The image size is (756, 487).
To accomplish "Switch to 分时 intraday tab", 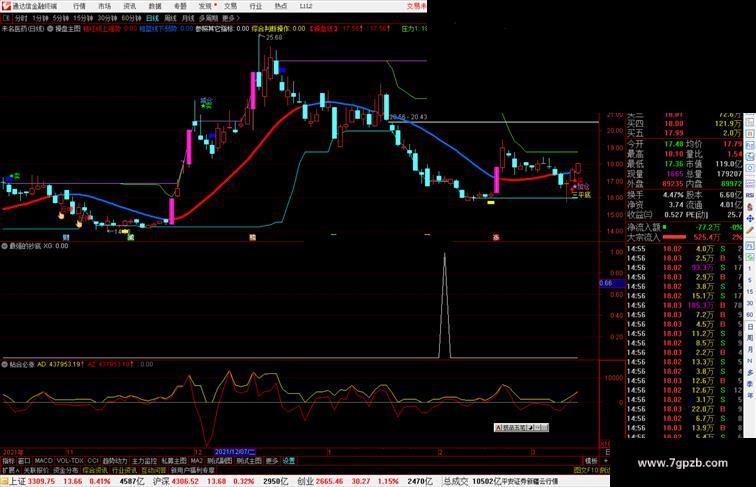I will click(x=21, y=18).
